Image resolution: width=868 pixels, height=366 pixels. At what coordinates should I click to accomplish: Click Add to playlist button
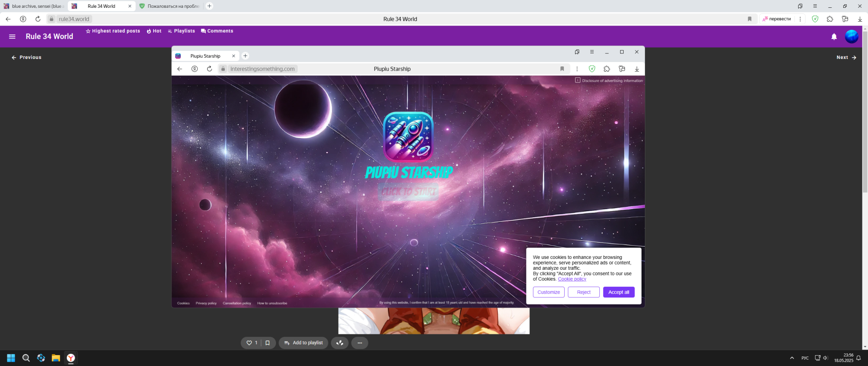pos(303,343)
